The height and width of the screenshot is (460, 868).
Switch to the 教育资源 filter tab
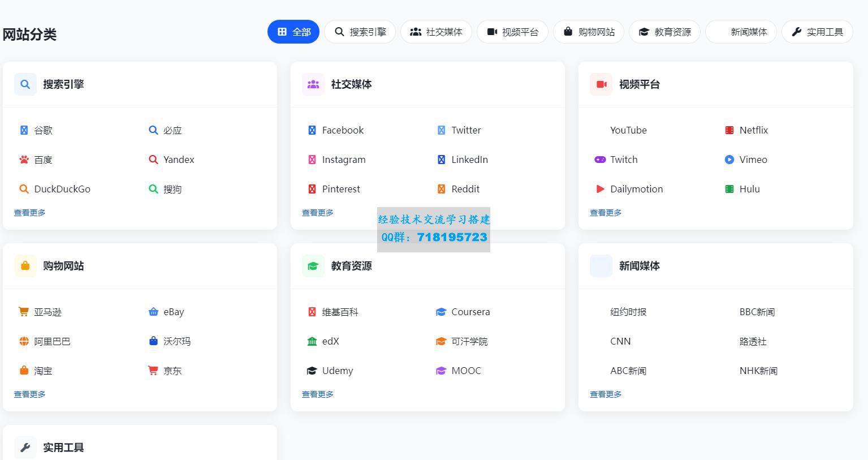click(664, 32)
